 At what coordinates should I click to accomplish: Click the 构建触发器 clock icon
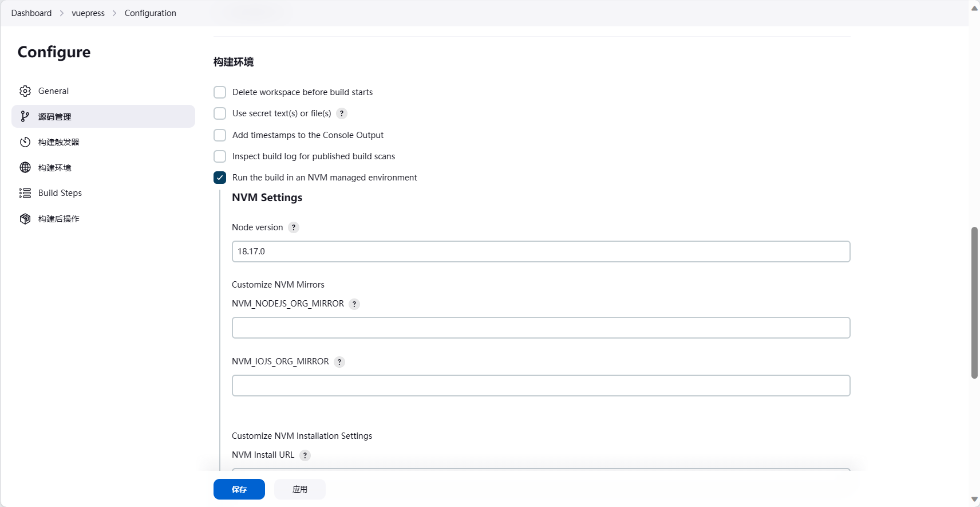click(25, 142)
